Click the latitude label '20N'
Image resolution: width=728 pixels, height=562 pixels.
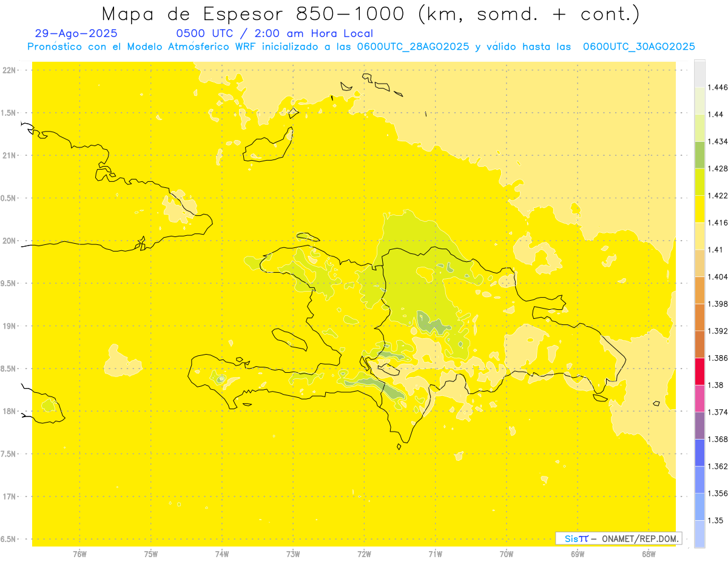9,241
